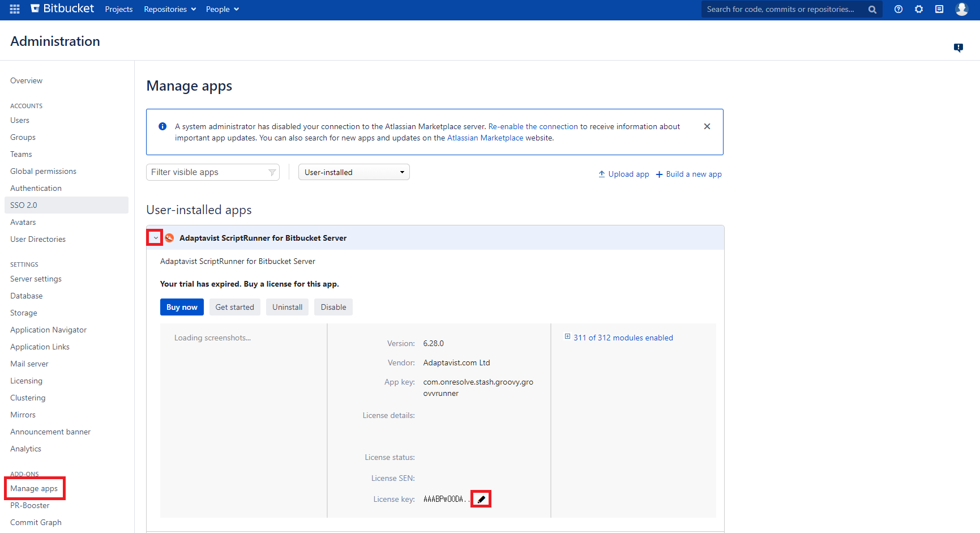This screenshot has width=980, height=533.
Task: Open the Projects menu item
Action: [x=119, y=9]
